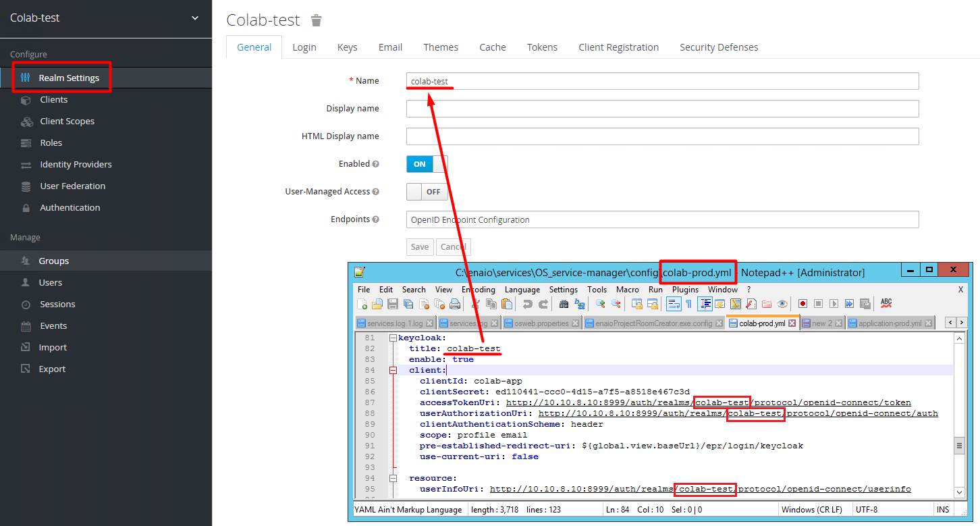Start macro recording with the red dot
980x526 pixels.
point(802,304)
